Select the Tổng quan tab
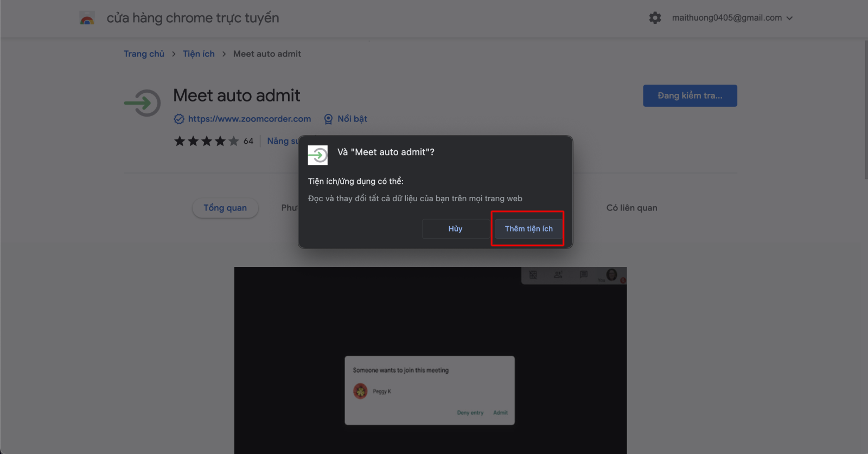 [x=225, y=208]
